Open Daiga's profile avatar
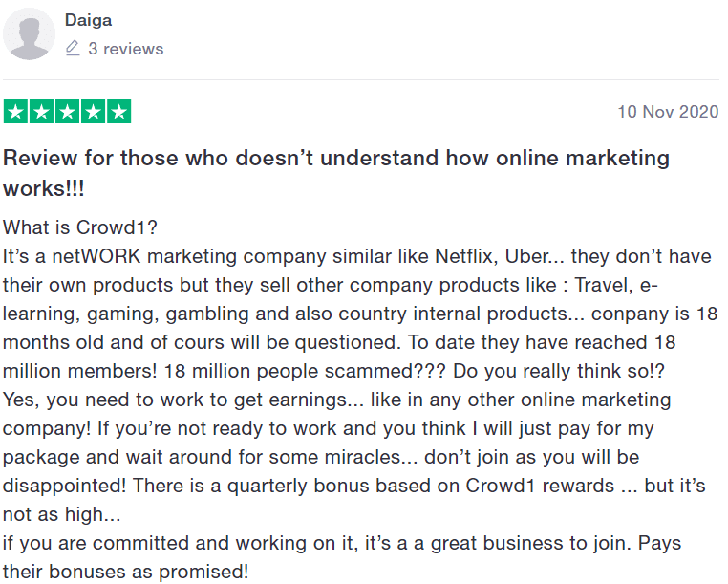 point(29,33)
